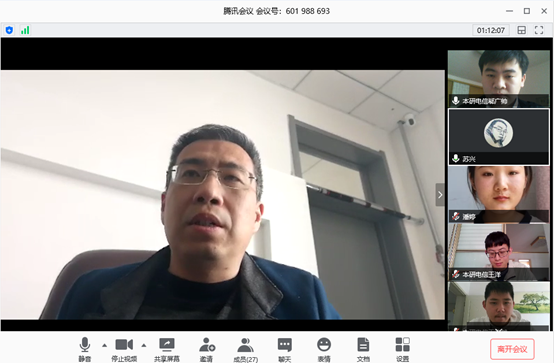Open the 设置 settings icon
554x363 pixels.
pyautogui.click(x=402, y=349)
